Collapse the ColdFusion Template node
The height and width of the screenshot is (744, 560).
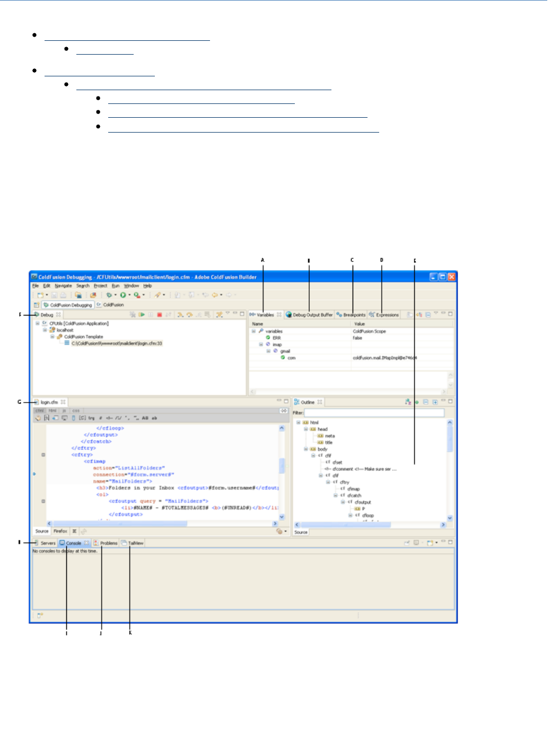(x=52, y=336)
